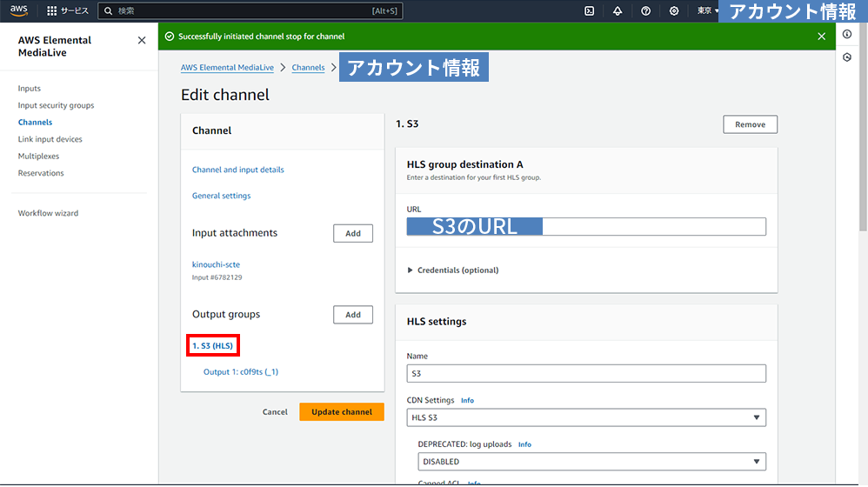The image size is (868, 487).
Task: Open Reservations page
Action: pyautogui.click(x=41, y=173)
